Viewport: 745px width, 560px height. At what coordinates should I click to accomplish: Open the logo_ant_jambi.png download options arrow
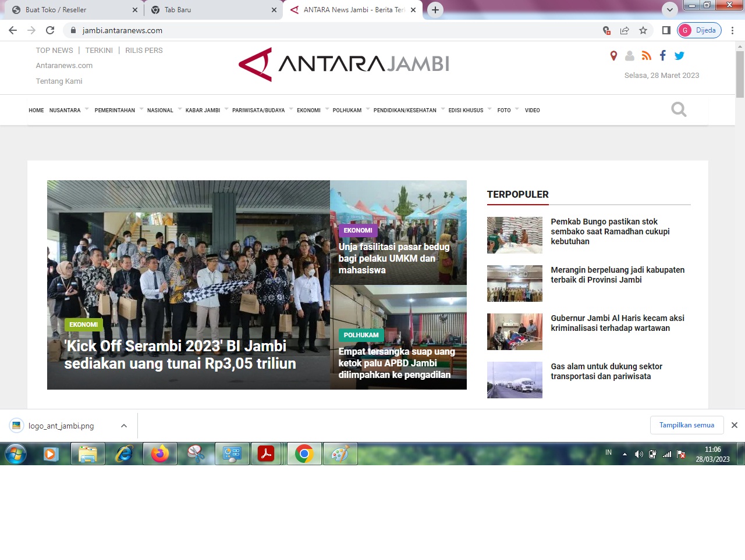tap(124, 426)
